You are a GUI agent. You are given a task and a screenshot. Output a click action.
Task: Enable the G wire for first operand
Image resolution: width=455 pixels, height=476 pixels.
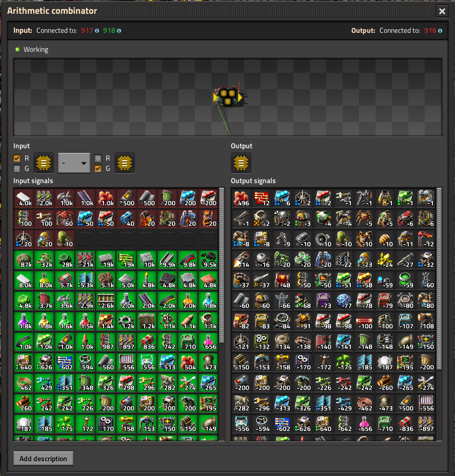tap(17, 168)
